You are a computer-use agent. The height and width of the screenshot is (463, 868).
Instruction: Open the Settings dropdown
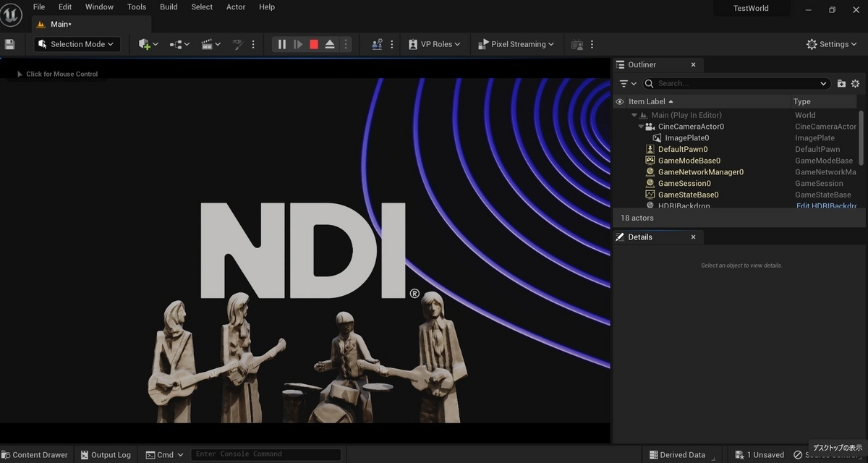pyautogui.click(x=833, y=44)
